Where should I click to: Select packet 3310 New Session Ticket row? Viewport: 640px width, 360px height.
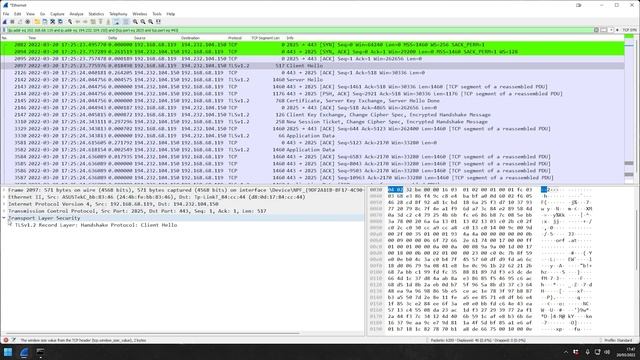point(312,122)
